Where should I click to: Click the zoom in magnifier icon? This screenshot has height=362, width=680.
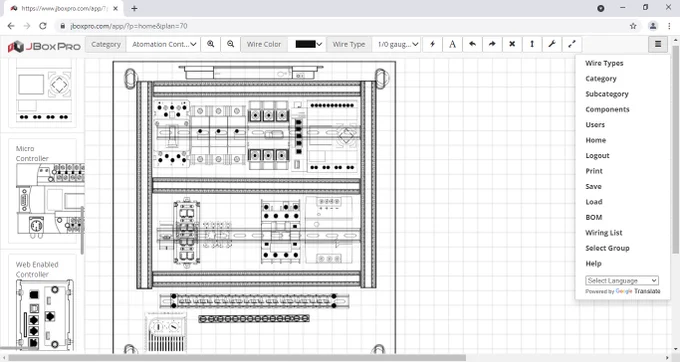point(211,44)
